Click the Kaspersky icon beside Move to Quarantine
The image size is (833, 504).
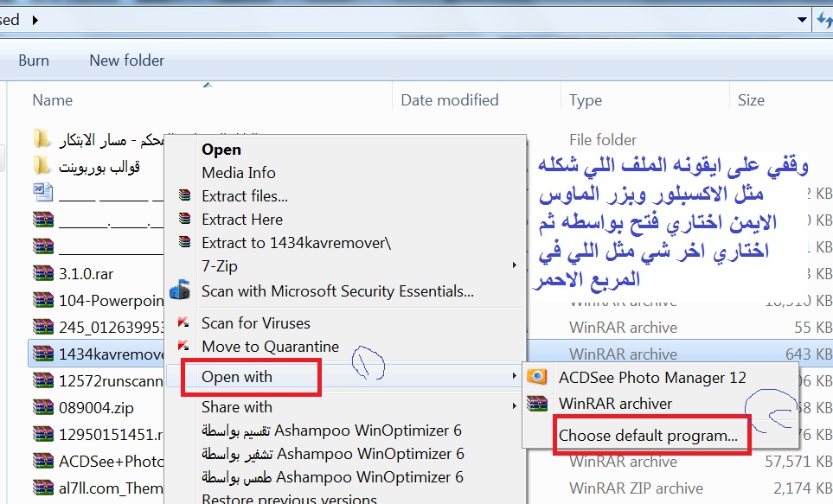[x=183, y=346]
